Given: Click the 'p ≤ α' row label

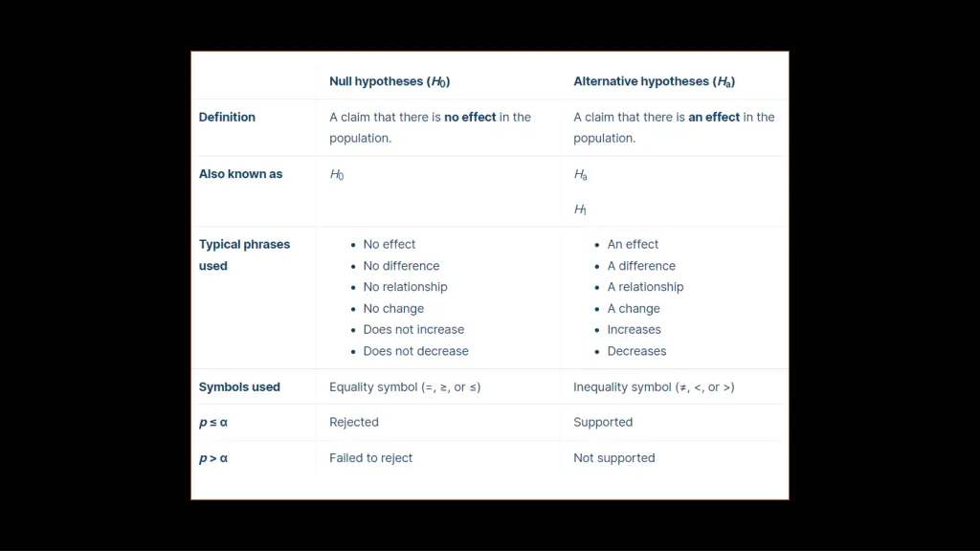Looking at the screenshot, I should point(213,422).
